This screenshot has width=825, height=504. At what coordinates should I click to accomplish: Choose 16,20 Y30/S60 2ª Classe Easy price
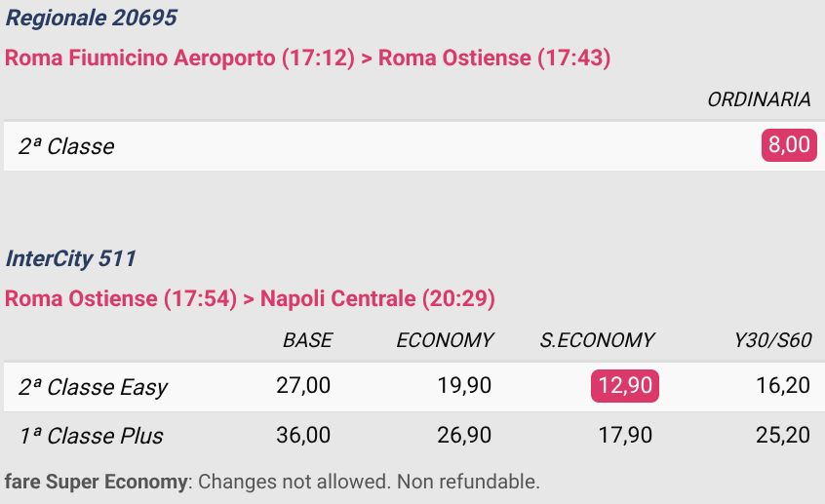[783, 386]
